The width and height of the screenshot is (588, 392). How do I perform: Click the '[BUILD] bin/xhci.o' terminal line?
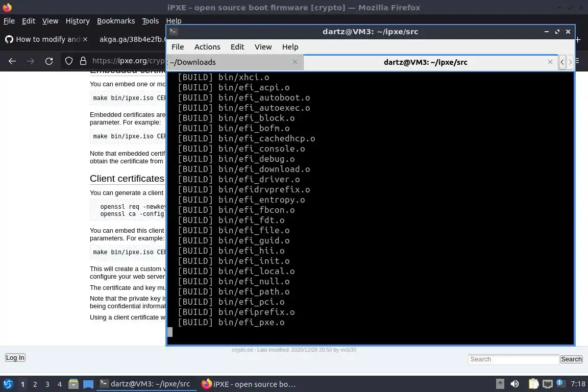pos(223,77)
